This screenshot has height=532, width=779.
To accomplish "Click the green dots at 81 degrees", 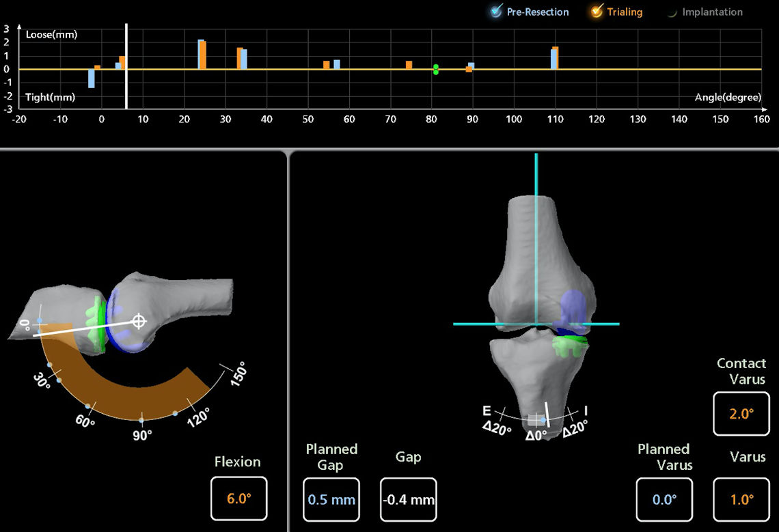I will 436,69.
